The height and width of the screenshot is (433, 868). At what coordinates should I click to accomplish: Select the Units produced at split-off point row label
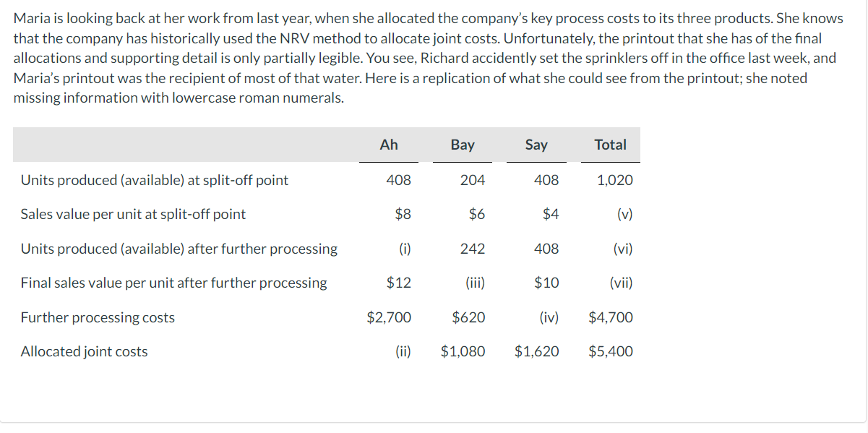coord(155,180)
